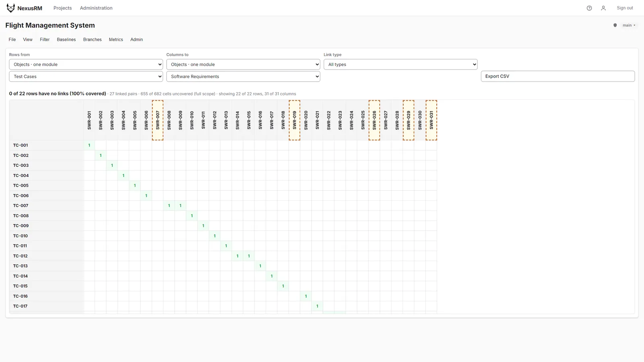Open the help icon in header
This screenshot has width=644, height=362.
click(x=589, y=8)
